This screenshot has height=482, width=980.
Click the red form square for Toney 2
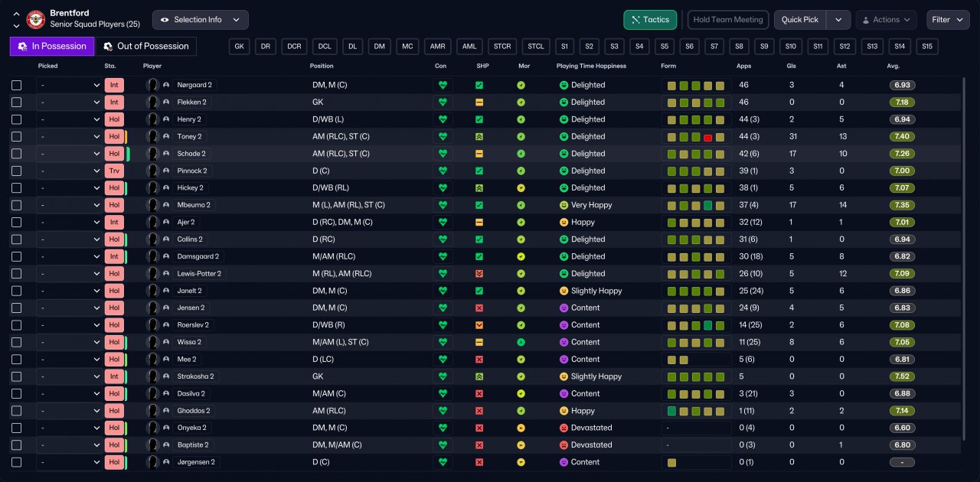pos(708,137)
